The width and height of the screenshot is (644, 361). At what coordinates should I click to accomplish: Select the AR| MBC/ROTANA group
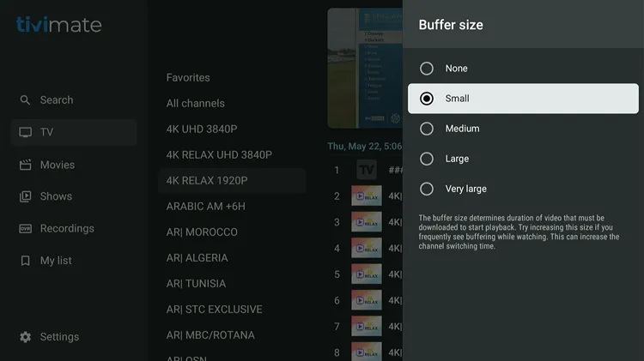click(x=210, y=335)
